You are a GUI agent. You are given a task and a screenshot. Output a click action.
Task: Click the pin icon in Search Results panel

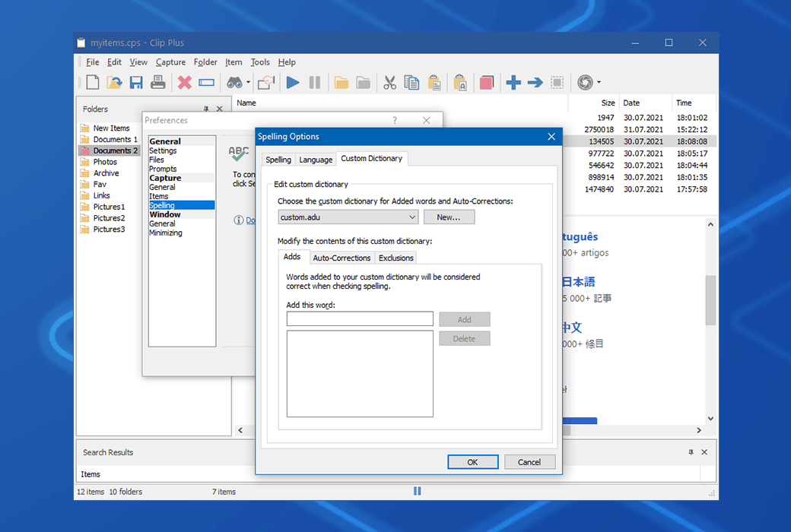coord(691,452)
